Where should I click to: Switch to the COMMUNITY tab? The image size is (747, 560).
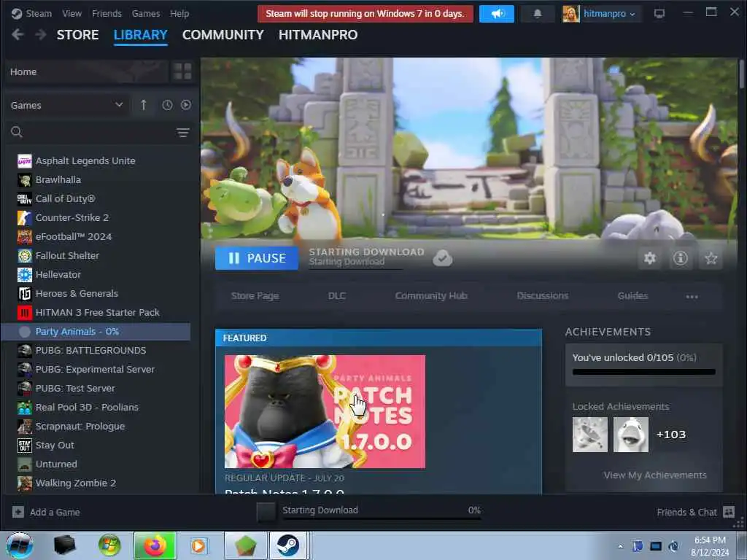coord(223,35)
